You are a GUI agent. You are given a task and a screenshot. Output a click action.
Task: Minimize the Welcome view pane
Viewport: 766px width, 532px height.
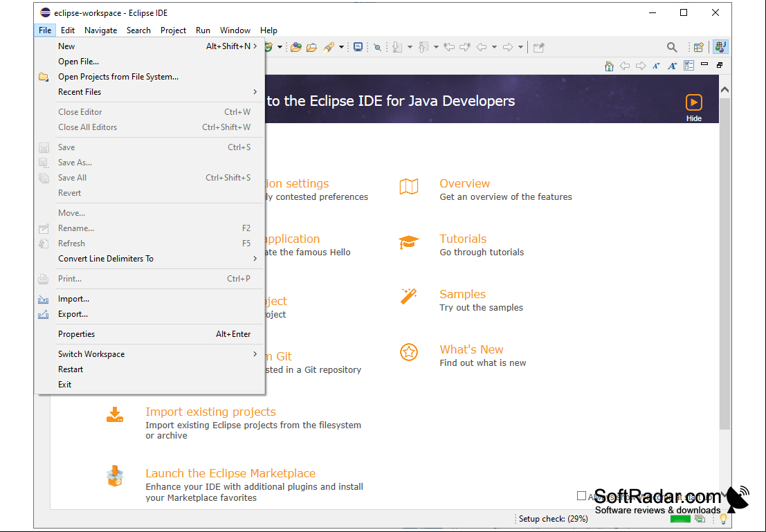[704, 64]
